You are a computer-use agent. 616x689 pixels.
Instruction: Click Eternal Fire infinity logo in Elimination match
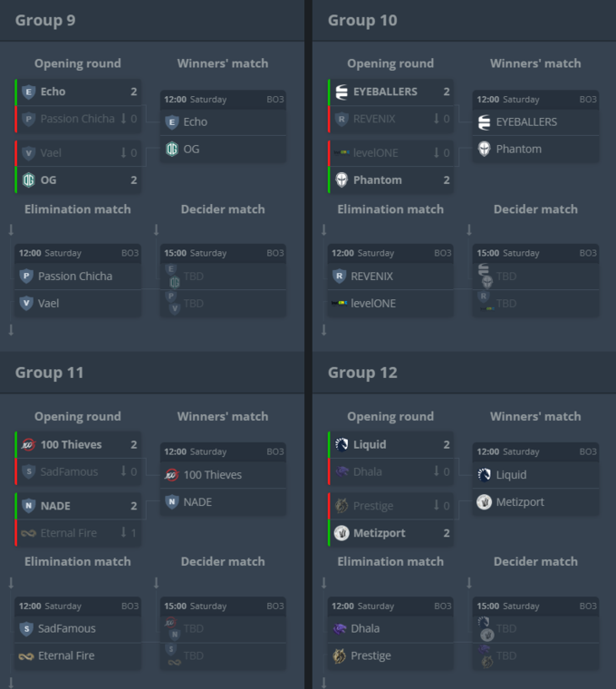pyautogui.click(x=26, y=656)
